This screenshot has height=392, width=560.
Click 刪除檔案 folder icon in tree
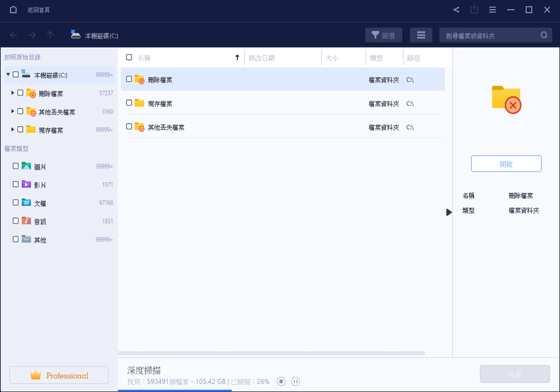point(31,93)
